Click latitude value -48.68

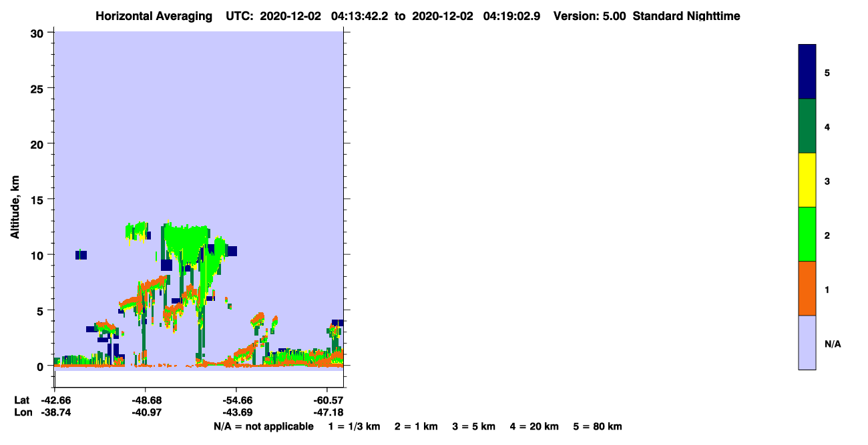[146, 400]
